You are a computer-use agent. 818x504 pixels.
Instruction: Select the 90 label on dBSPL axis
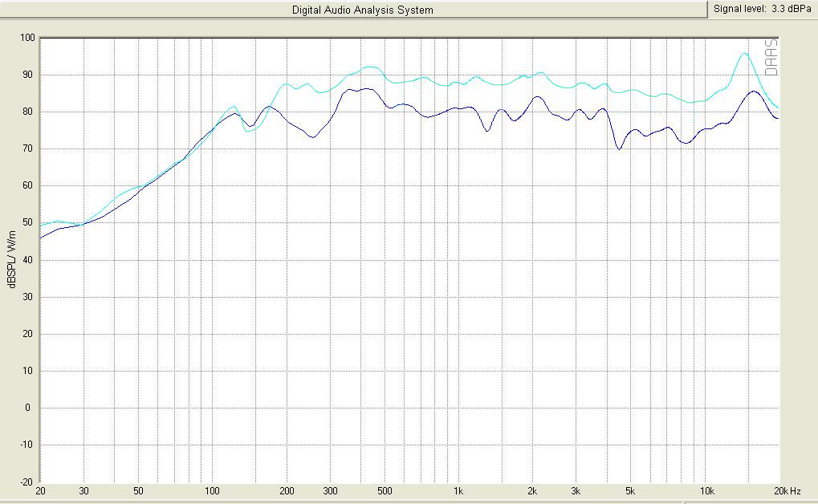tap(27, 75)
